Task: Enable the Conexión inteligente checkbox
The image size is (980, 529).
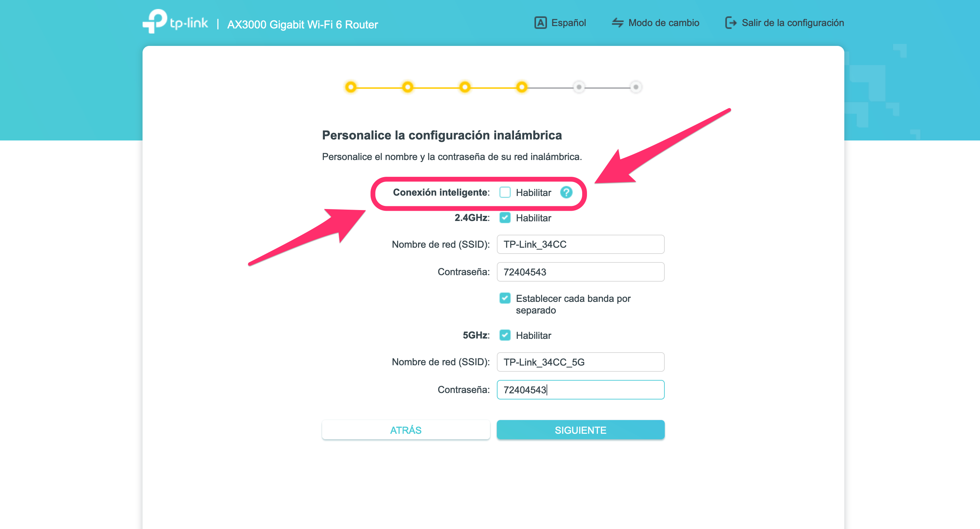Action: point(505,193)
